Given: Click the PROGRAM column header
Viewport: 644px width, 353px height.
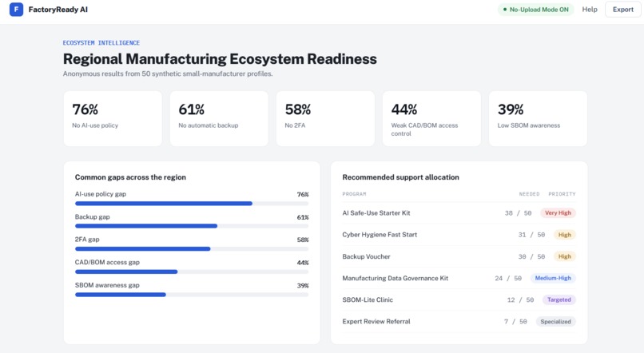Looking at the screenshot, I should click(354, 194).
